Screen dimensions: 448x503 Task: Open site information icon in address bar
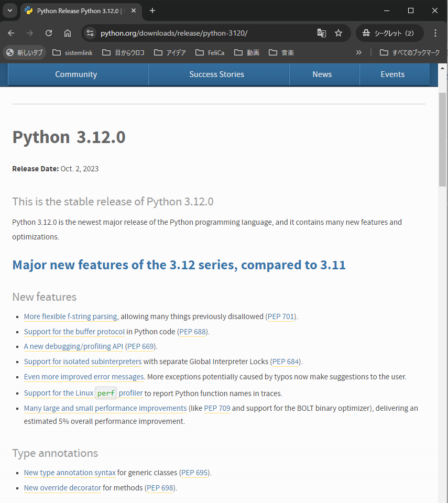pyautogui.click(x=90, y=33)
